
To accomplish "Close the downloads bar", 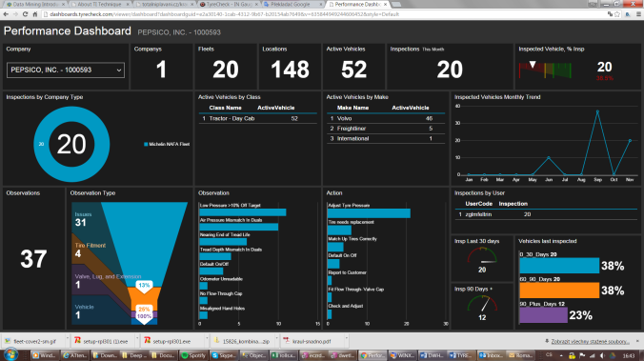I will [x=637, y=341].
